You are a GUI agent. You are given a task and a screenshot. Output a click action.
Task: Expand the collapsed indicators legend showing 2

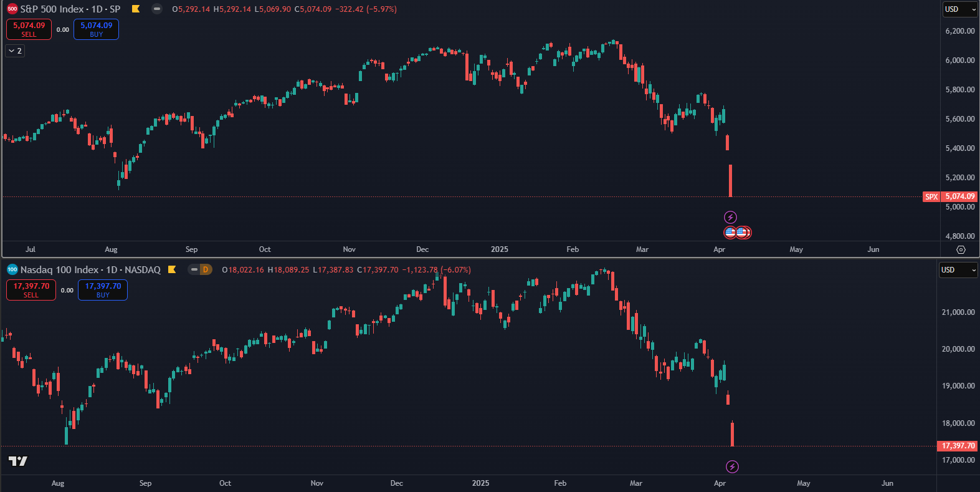tap(15, 51)
